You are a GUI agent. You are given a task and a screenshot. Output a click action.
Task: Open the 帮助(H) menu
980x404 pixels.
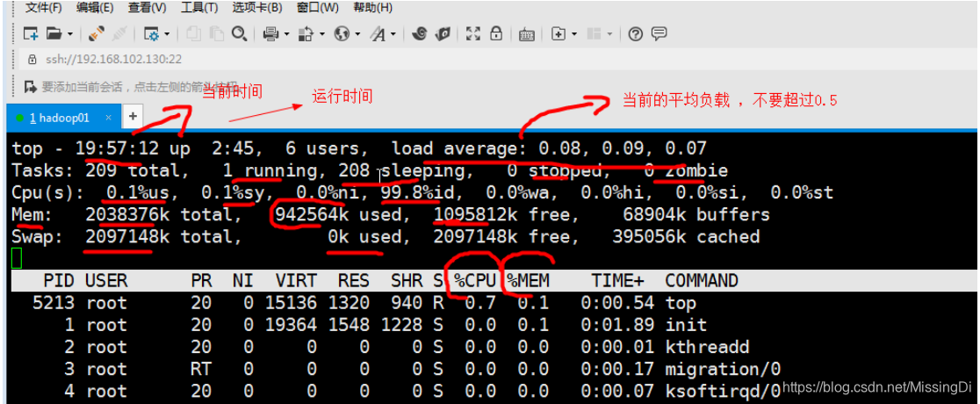click(x=373, y=8)
